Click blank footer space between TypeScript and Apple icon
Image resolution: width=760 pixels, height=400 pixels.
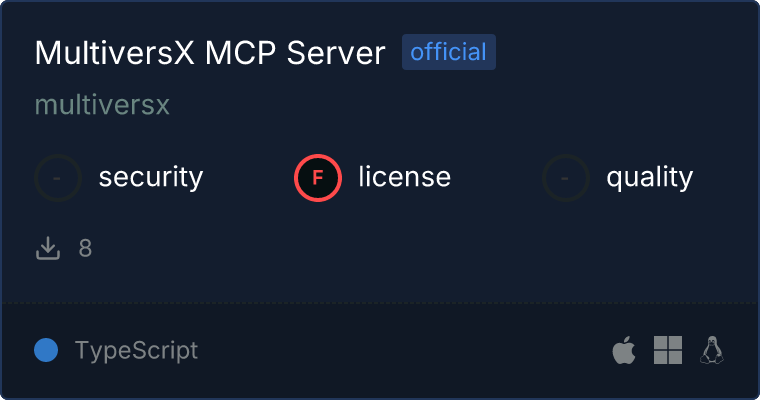pos(405,350)
